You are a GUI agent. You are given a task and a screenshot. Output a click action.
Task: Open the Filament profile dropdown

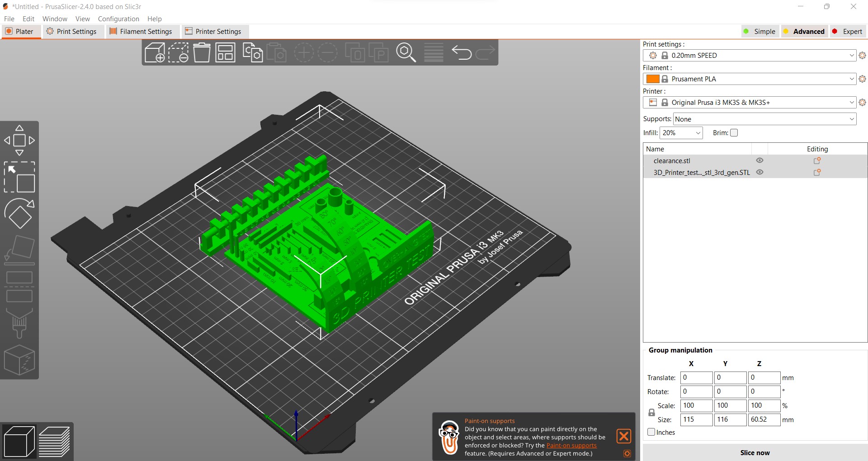[749, 79]
